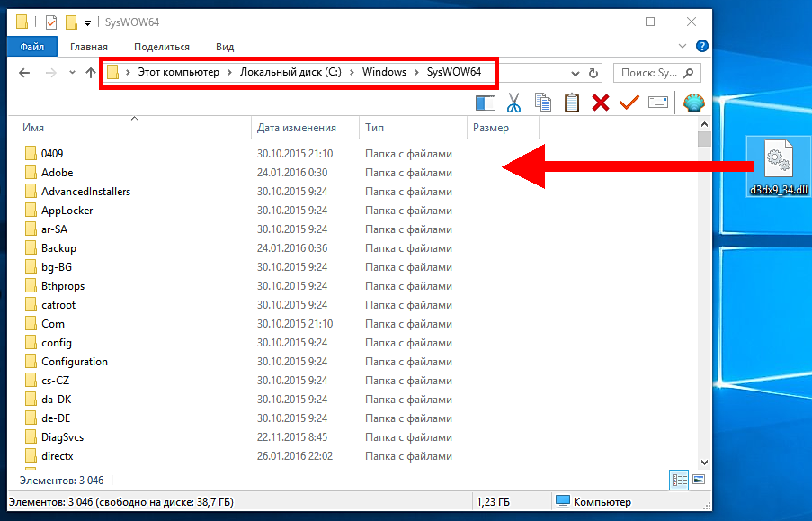Switch to large thumbnails view layout

(x=698, y=481)
